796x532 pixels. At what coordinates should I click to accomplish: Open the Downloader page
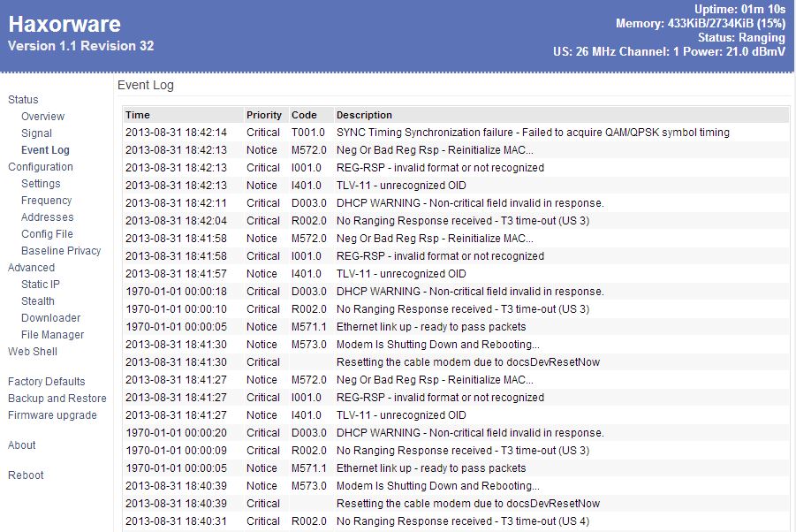(50, 318)
